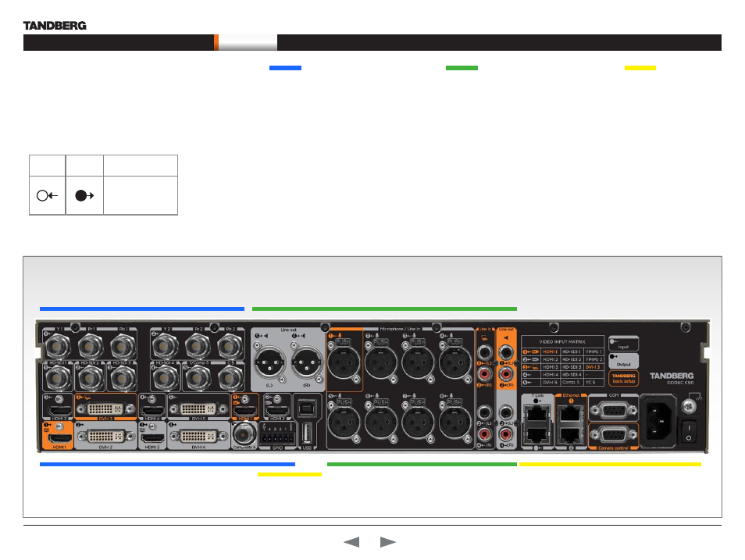Click the Line out (L) XLR connector

[x=269, y=362]
